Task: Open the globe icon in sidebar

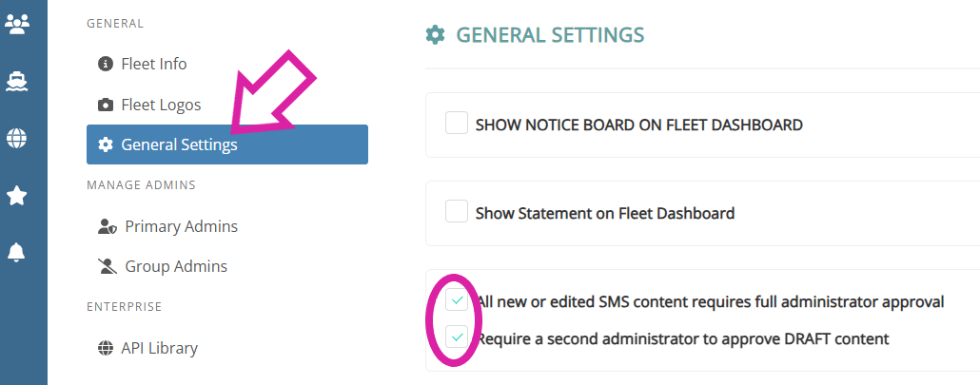Action: [17, 139]
